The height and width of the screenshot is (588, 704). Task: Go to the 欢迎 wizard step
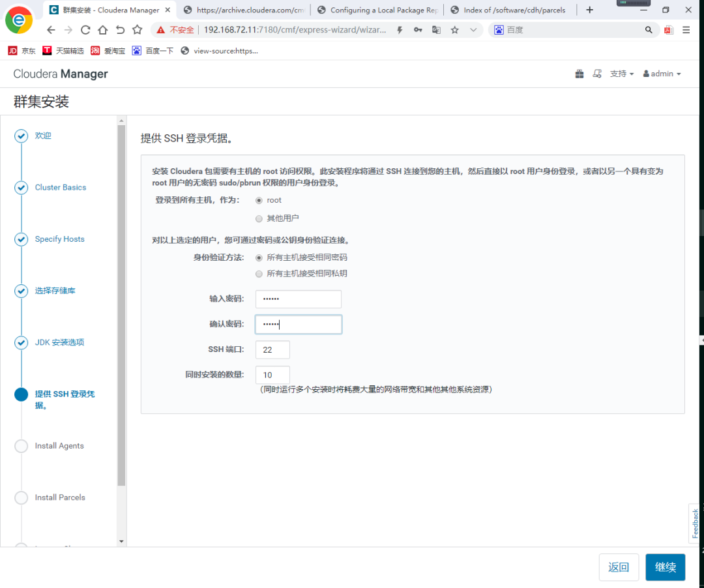43,136
